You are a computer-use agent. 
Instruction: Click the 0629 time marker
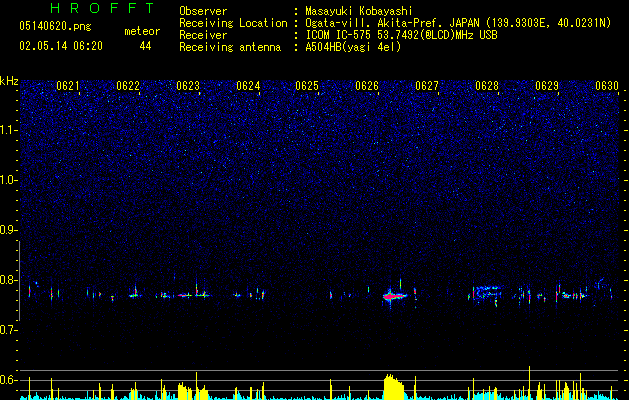(547, 86)
